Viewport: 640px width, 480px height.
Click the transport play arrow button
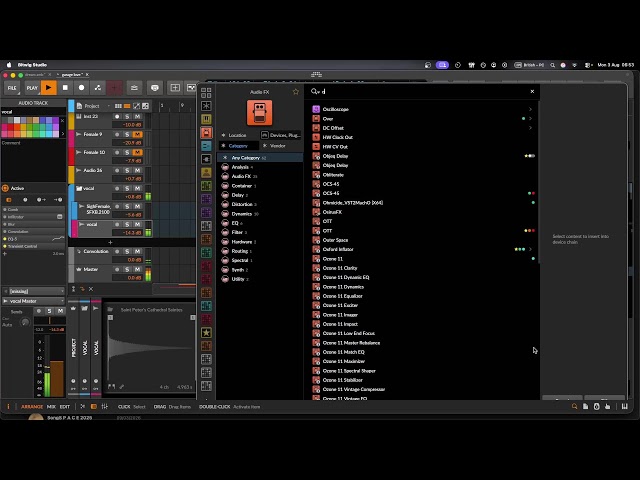coord(49,88)
